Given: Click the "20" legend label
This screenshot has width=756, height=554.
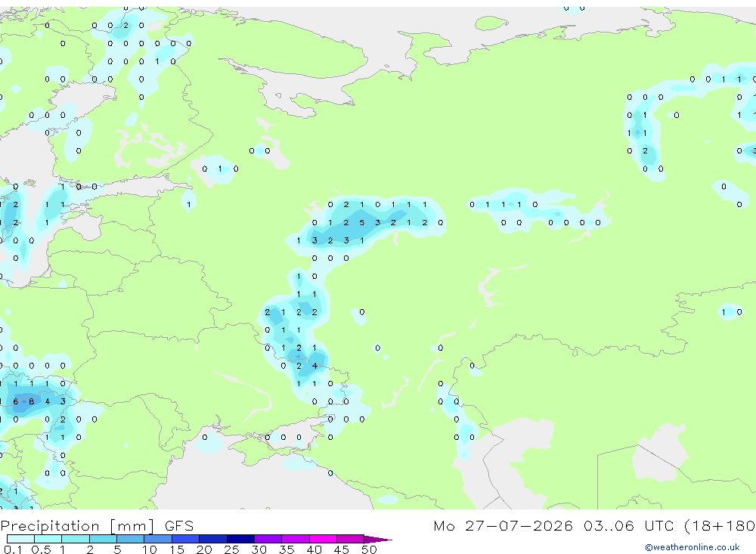Looking at the screenshot, I should point(204,549).
